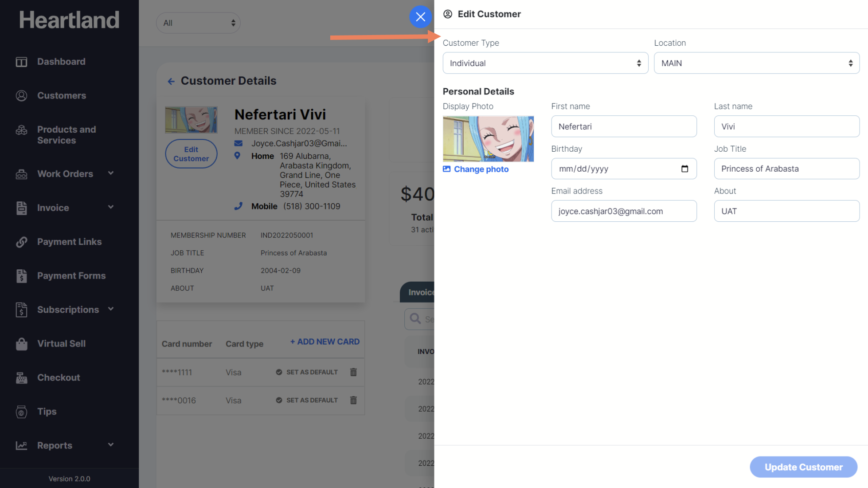Open the Location MAIN dropdown

756,63
